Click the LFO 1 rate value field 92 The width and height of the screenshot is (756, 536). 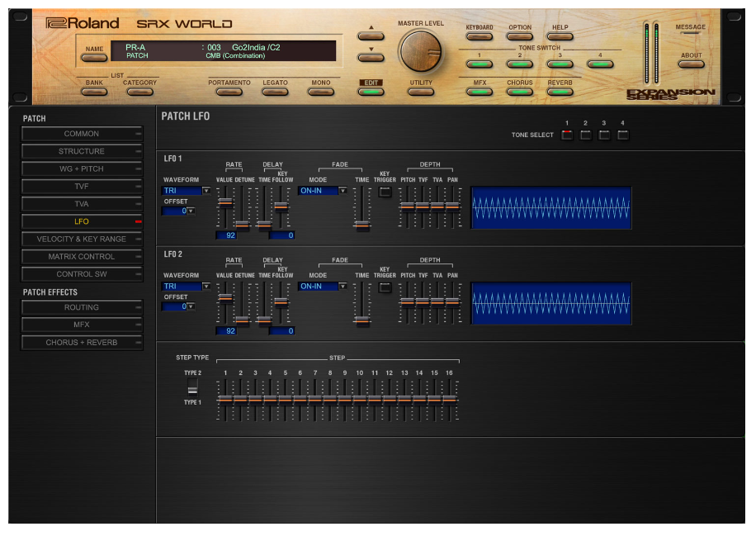point(226,235)
